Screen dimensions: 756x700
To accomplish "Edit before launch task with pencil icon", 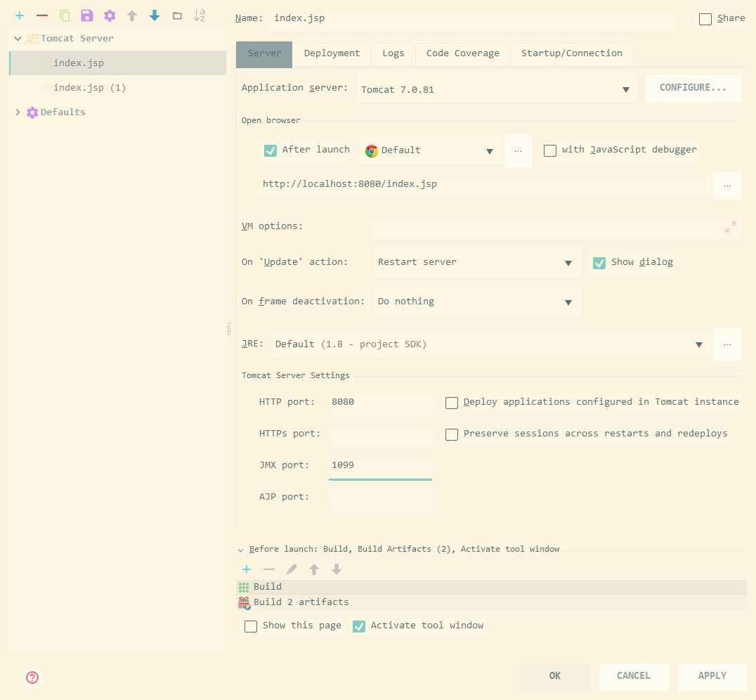I will (291, 569).
